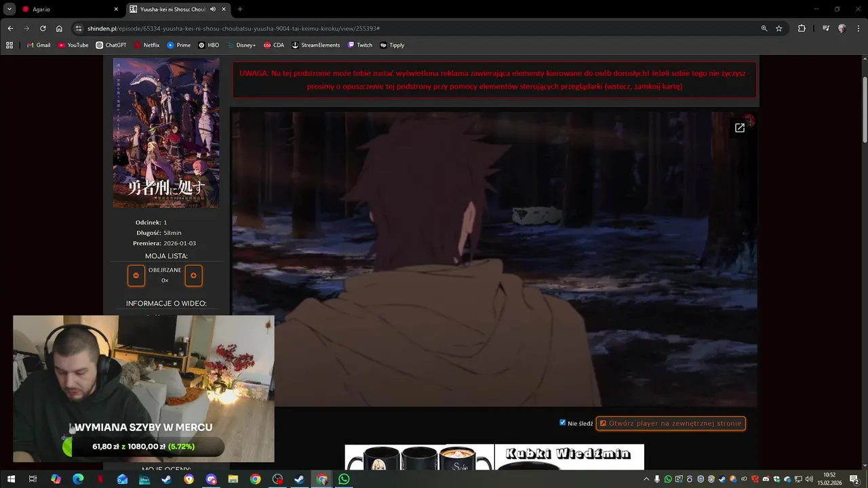Click the plus button under Obejrzane
The height and width of the screenshot is (488, 868).
(193, 276)
